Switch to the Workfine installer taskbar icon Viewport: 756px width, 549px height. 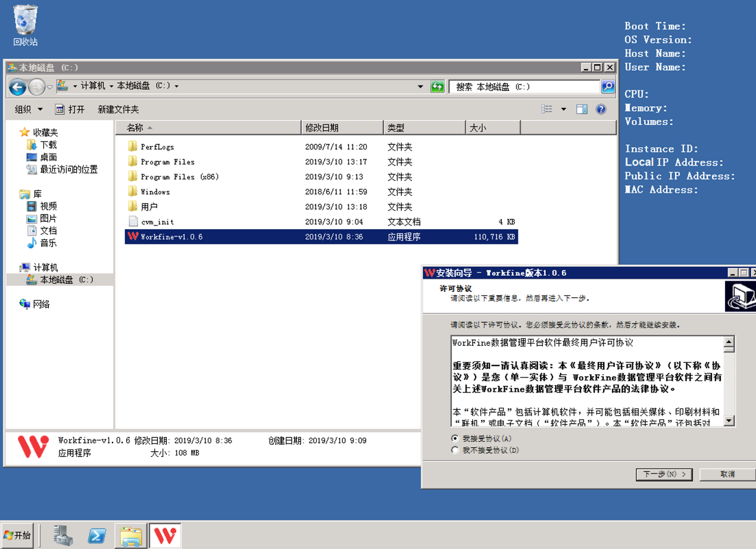tap(165, 535)
